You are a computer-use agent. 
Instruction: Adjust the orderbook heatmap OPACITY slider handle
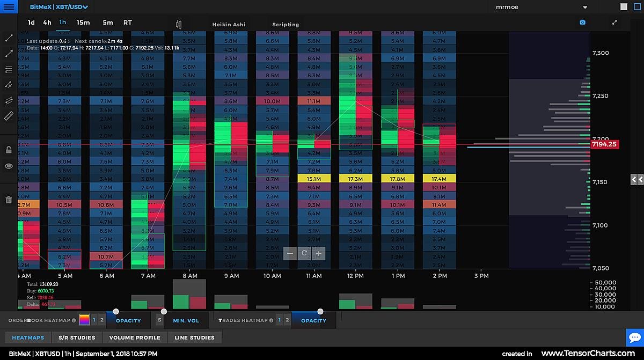click(x=115, y=312)
